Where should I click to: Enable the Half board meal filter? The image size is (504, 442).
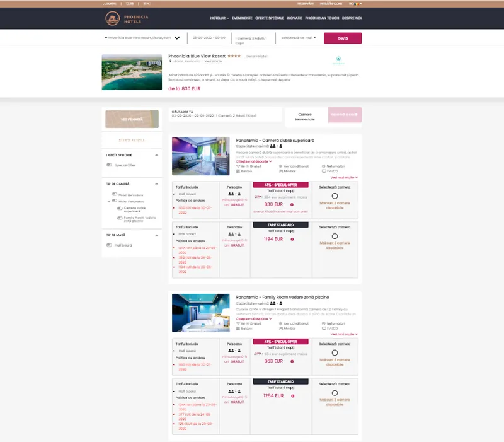click(x=110, y=245)
